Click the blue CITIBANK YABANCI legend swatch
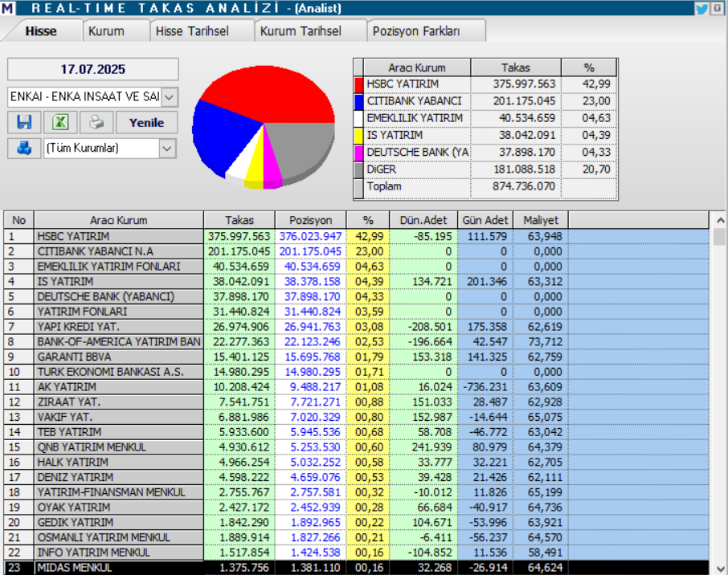This screenshot has height=575, width=728. tap(358, 101)
